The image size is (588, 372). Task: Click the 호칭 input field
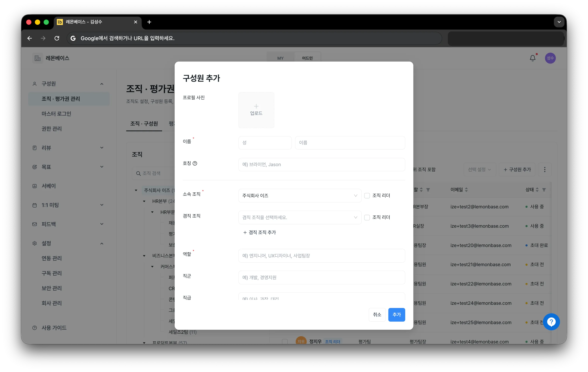tap(322, 165)
